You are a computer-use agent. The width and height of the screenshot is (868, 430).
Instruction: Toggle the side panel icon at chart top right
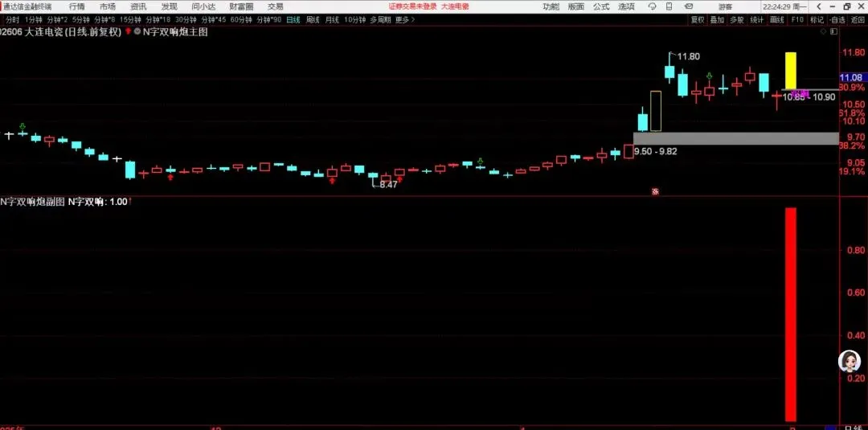tap(832, 31)
